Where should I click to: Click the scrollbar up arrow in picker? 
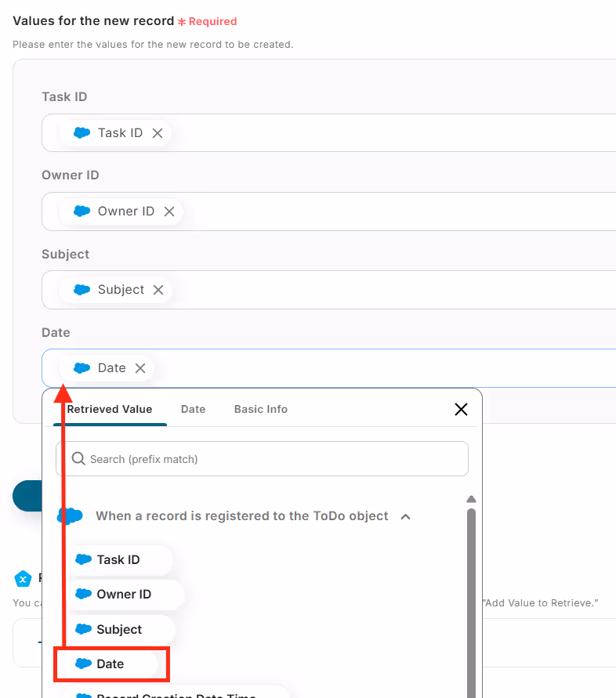[x=471, y=499]
